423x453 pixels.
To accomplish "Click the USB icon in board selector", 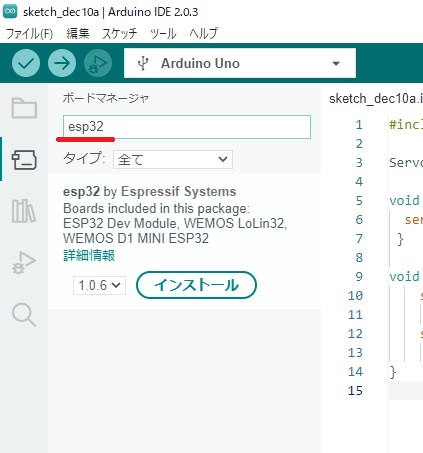I will tap(143, 63).
